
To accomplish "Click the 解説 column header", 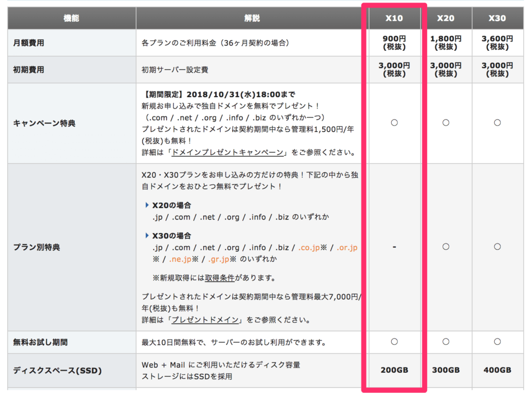I will point(252,18).
